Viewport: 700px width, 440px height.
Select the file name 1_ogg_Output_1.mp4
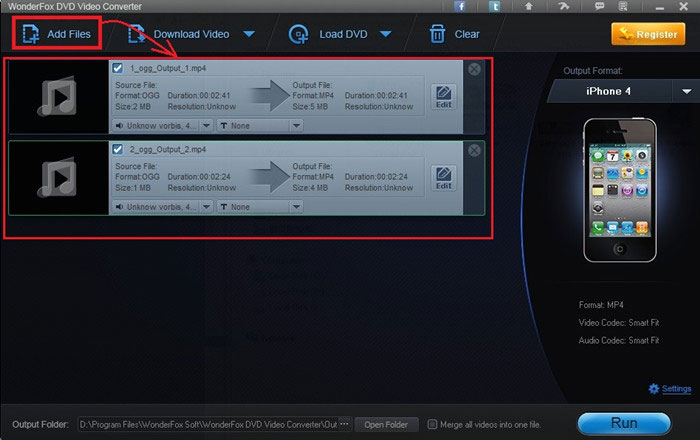point(168,68)
